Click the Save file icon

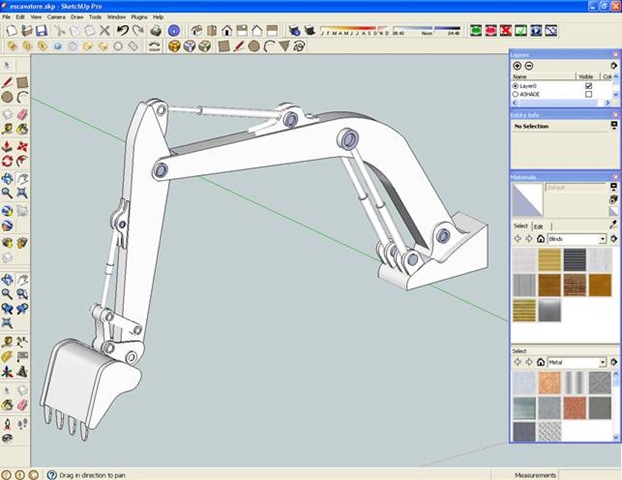pyautogui.click(x=42, y=31)
